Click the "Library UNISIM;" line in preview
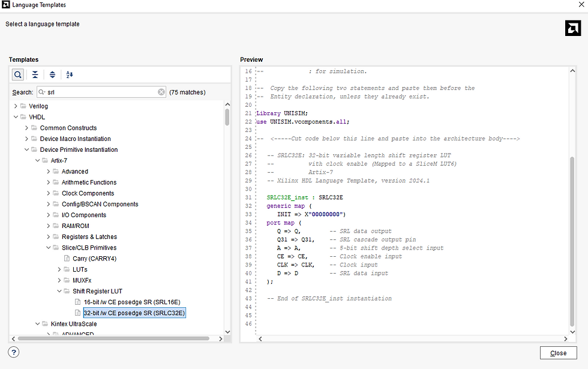Screen dimensions: 588x369 click(282, 113)
